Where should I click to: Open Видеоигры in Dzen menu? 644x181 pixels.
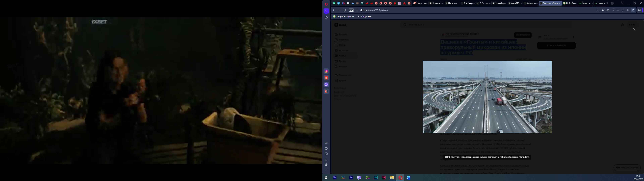click(342, 75)
